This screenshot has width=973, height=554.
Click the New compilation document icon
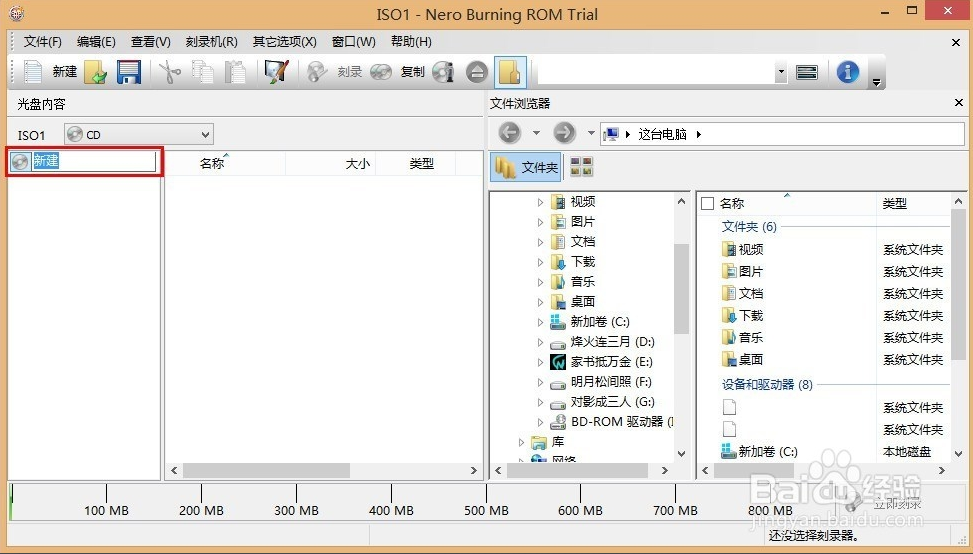tap(33, 72)
